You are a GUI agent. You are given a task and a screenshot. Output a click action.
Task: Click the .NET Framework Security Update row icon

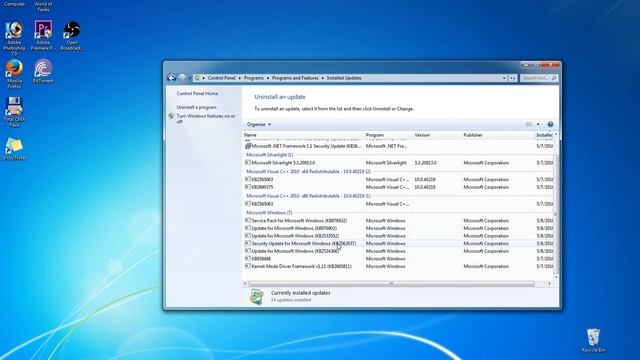248,146
